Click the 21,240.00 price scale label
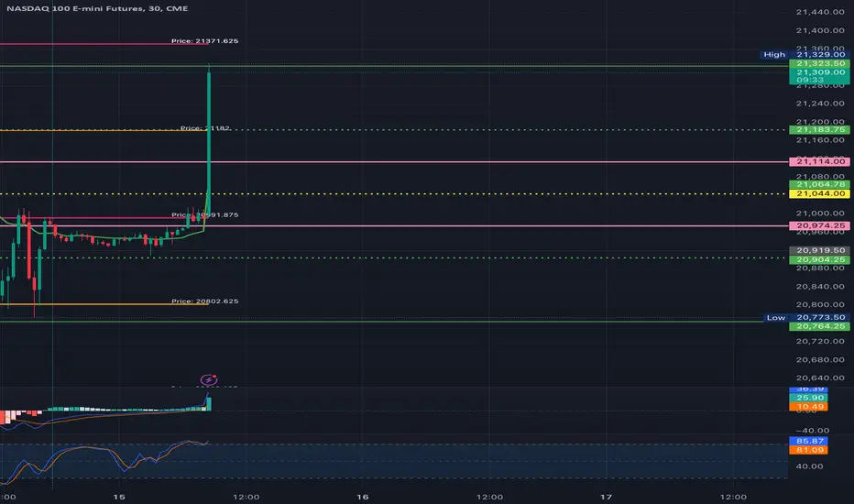The width and height of the screenshot is (854, 504). pos(820,103)
